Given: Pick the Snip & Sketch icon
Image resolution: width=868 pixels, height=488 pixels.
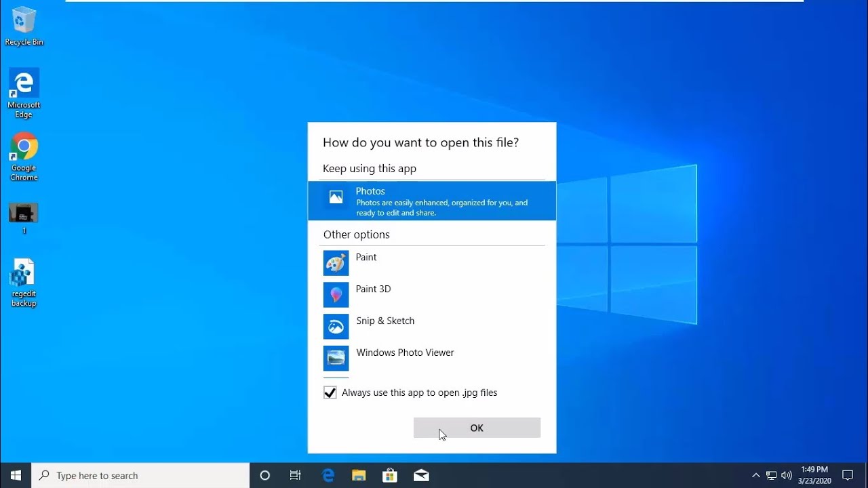Looking at the screenshot, I should pos(336,327).
